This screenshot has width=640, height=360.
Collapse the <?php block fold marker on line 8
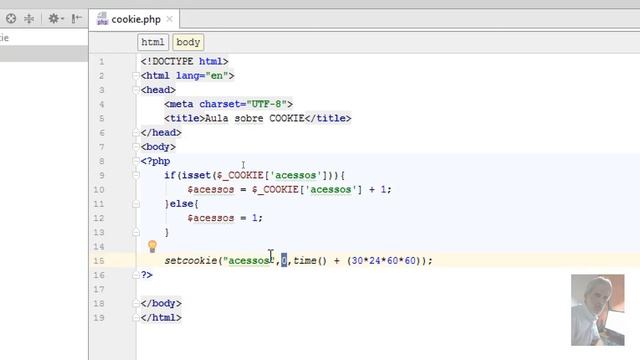[x=136, y=161]
